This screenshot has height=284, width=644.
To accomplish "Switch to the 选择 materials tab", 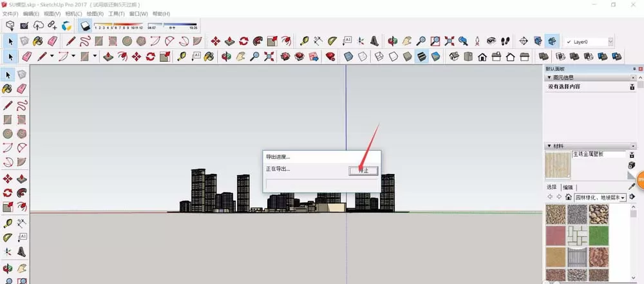I will coord(552,187).
